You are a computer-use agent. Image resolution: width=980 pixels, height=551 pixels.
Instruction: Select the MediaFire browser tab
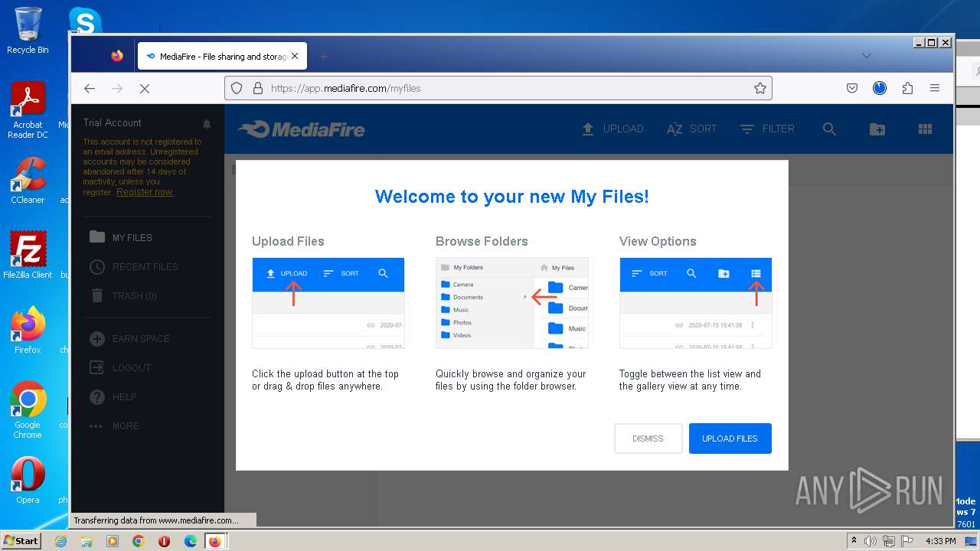click(x=222, y=56)
